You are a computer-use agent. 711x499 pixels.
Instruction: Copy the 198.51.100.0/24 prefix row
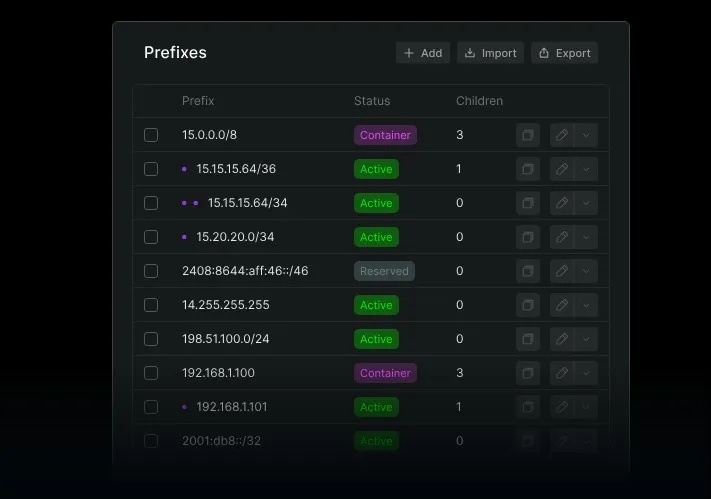click(528, 339)
